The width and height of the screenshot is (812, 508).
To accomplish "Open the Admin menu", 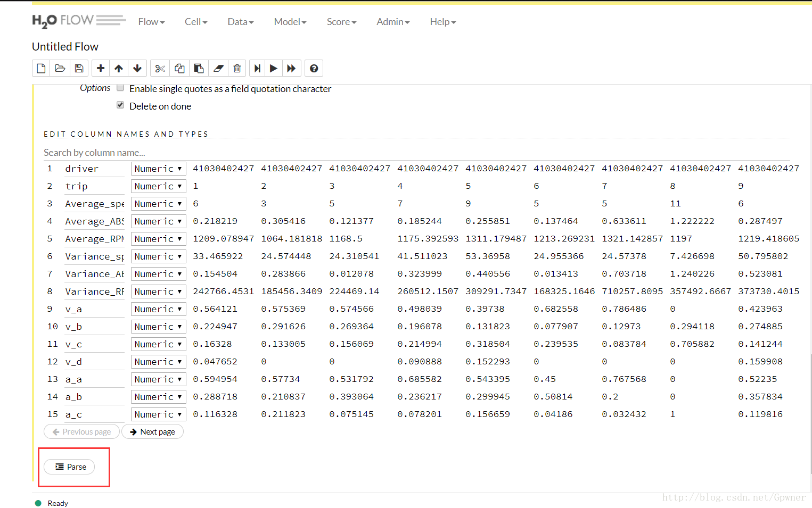I will tap(393, 22).
